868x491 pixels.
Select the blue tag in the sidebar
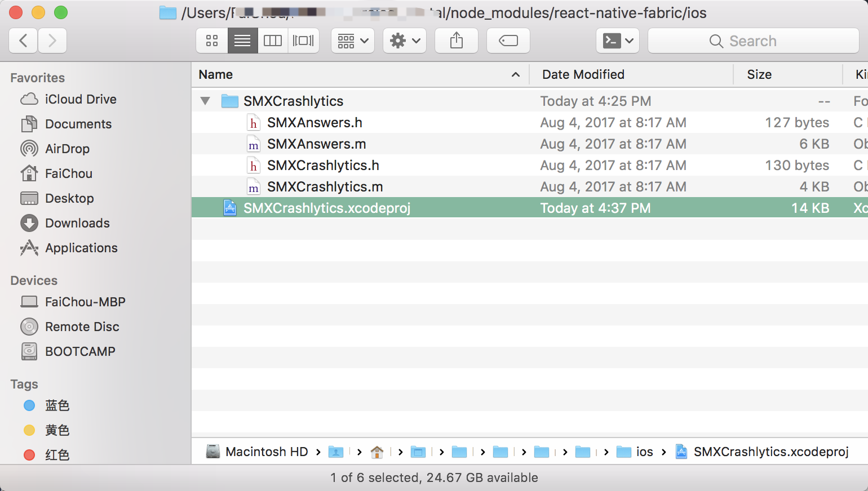(x=56, y=405)
